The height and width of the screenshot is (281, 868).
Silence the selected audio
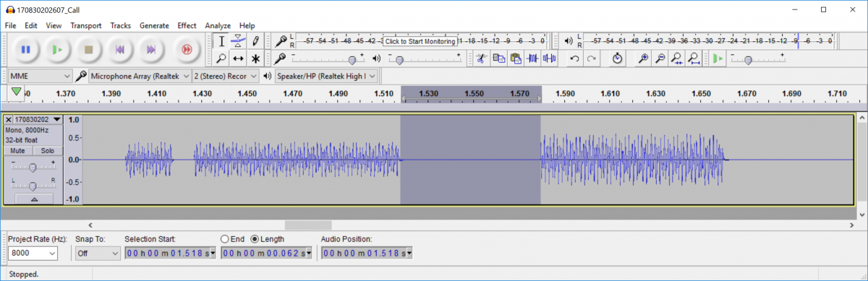click(550, 59)
